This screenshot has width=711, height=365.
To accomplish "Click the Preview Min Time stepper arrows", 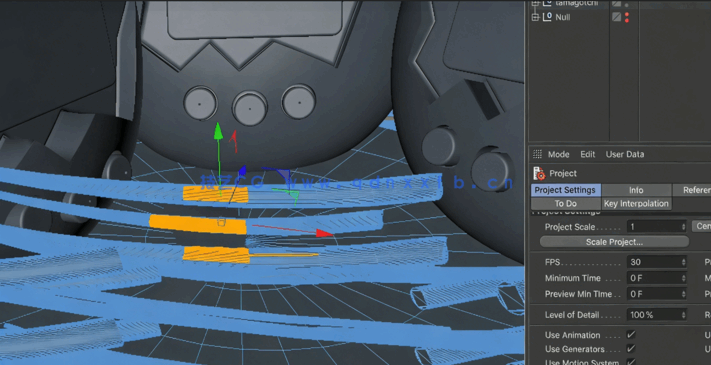I will click(x=683, y=294).
